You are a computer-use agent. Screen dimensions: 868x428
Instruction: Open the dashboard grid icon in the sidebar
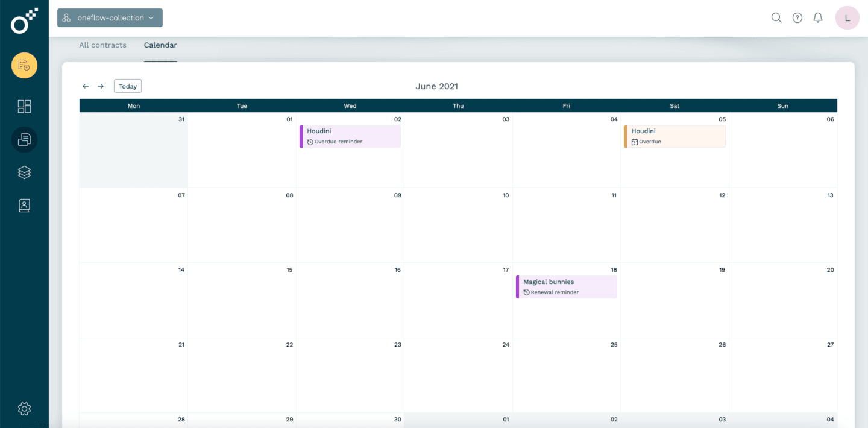24,107
